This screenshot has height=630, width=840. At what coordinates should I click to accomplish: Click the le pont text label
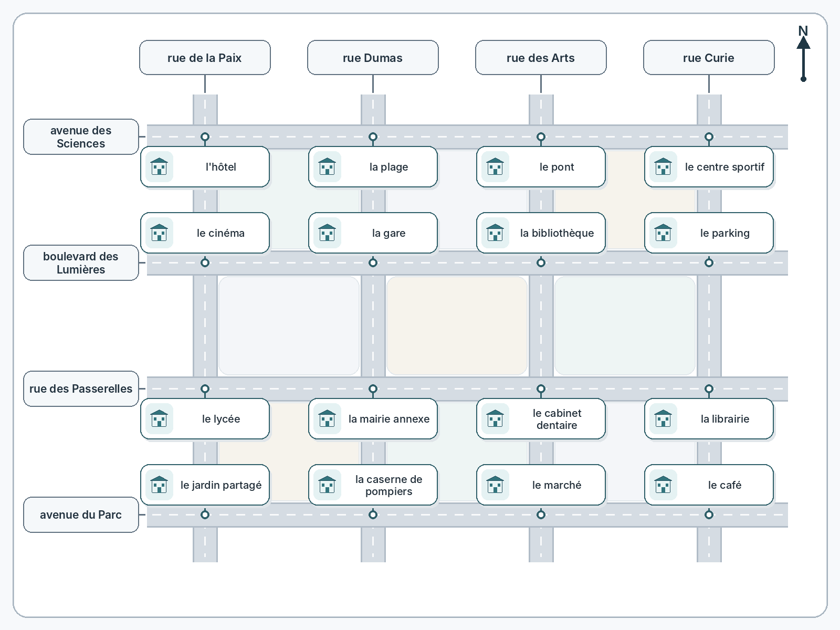(x=557, y=167)
